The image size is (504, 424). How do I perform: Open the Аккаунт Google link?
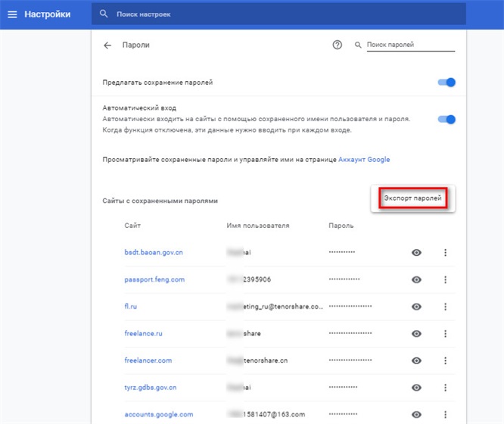pos(364,160)
